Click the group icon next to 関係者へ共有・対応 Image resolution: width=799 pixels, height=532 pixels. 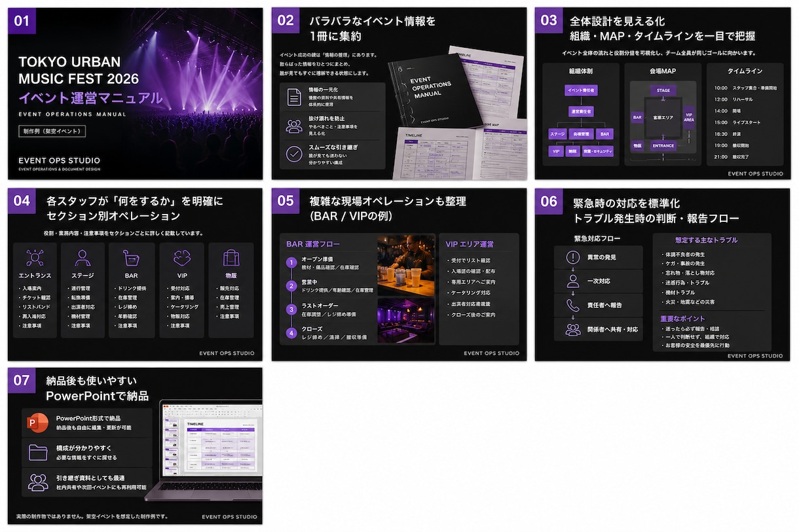tap(573, 329)
